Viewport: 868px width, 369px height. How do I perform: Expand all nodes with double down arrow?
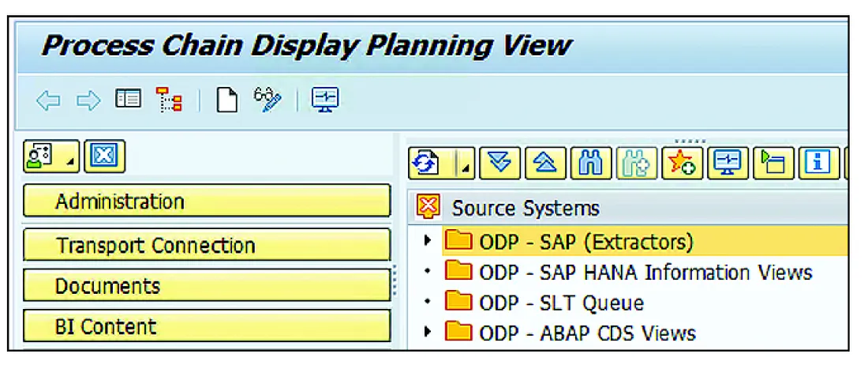point(500,164)
